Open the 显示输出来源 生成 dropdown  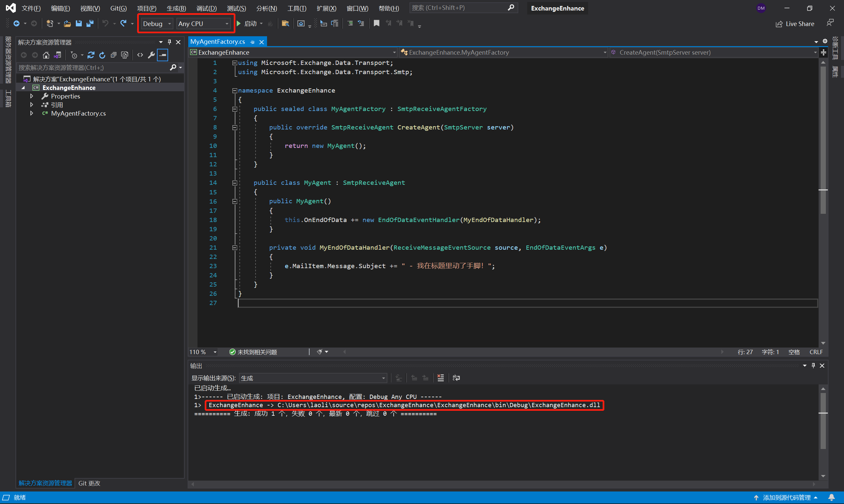[x=313, y=378]
